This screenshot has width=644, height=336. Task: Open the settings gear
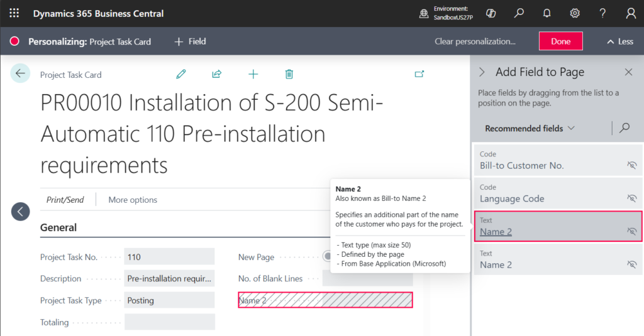pyautogui.click(x=575, y=13)
